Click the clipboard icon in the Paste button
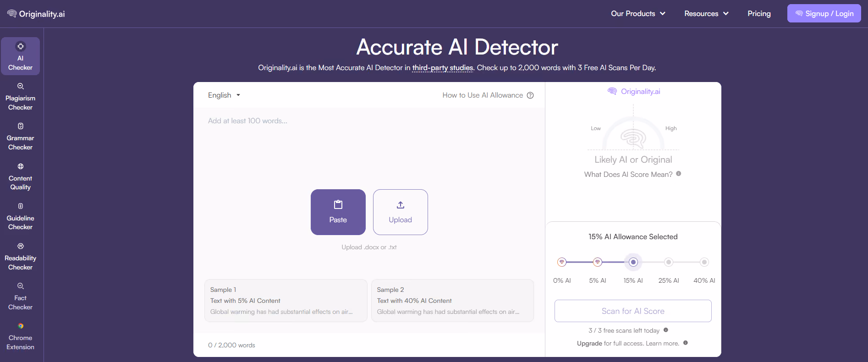The width and height of the screenshot is (868, 362). coord(338,204)
